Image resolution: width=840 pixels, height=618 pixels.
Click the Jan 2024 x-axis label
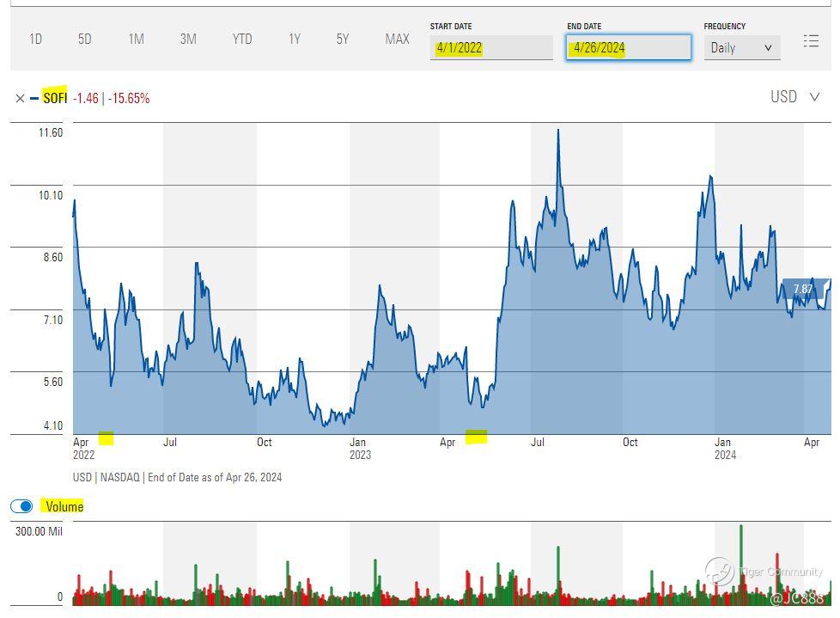tap(726, 449)
